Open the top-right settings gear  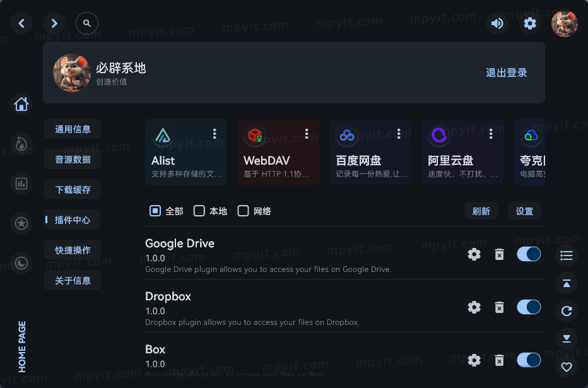point(530,23)
